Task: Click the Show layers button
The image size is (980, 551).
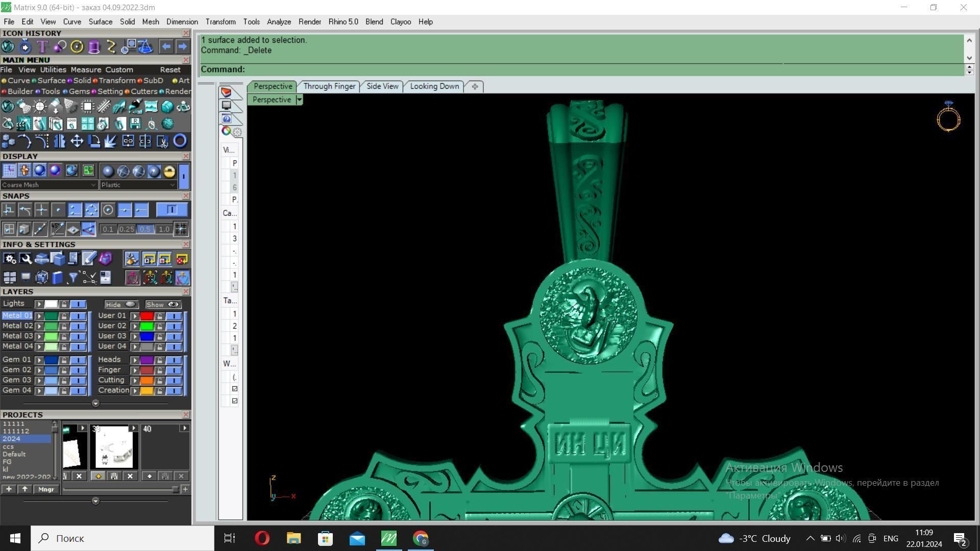Action: click(162, 305)
